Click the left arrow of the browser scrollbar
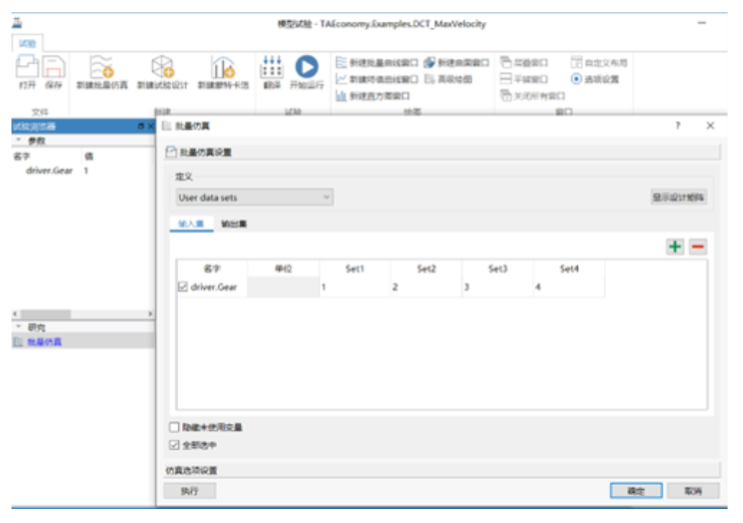 click(x=15, y=314)
